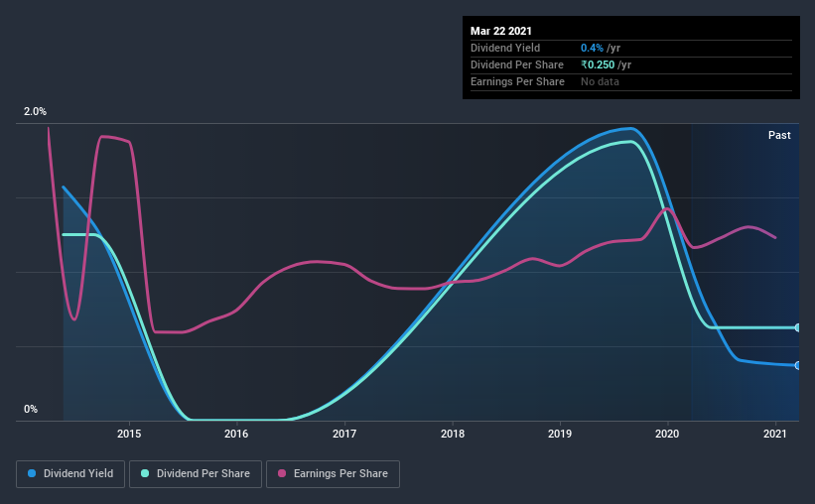Click the 2021 x-axis label
Image resolution: width=815 pixels, height=504 pixels.
click(x=775, y=434)
